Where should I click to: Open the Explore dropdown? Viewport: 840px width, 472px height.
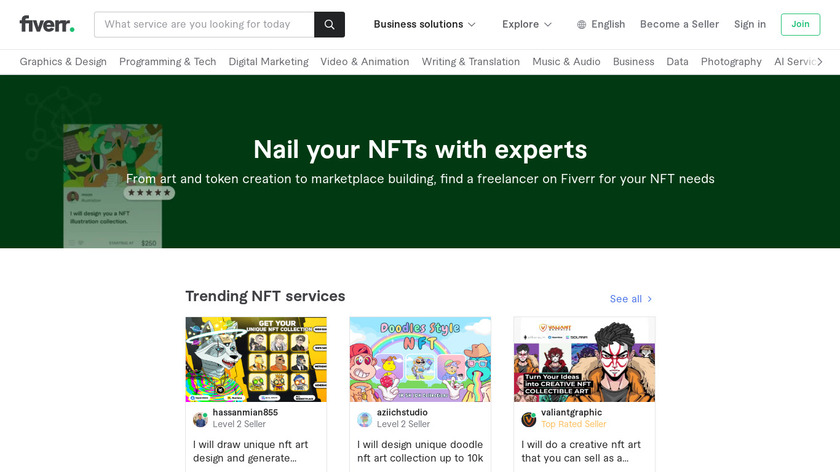[x=527, y=24]
